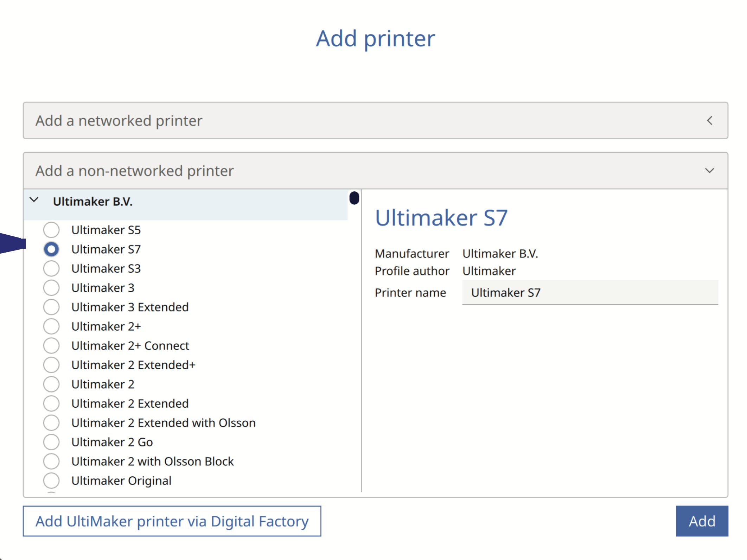
Task: Click the printer list scrollbar handle
Action: 354,198
